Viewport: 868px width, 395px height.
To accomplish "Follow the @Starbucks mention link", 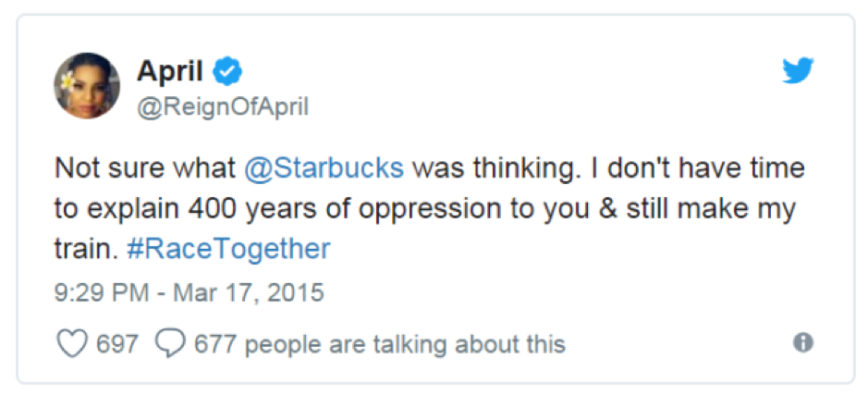I will click(324, 169).
